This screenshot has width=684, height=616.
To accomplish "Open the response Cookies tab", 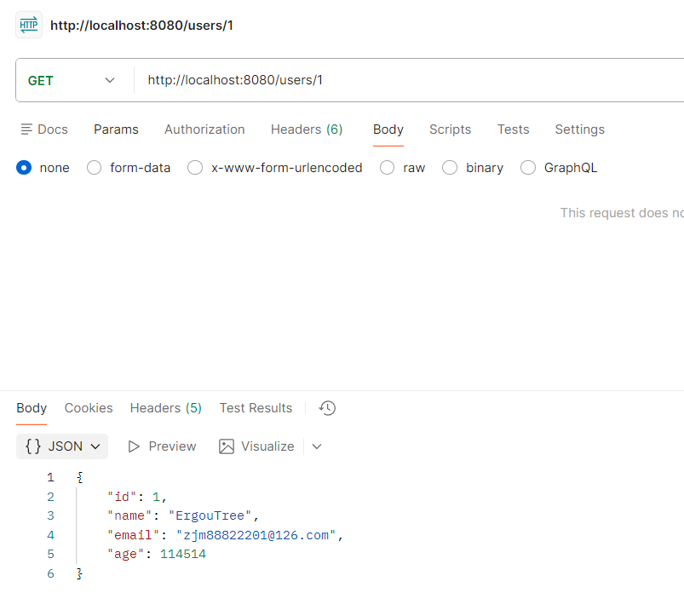I will [x=89, y=408].
